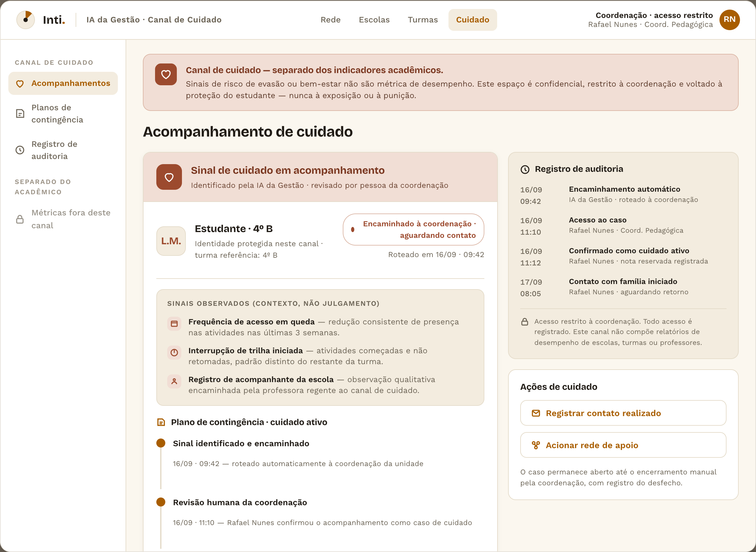Click Rafael Nunes · Coord. Pedagógica user label
This screenshot has height=552, width=756.
click(651, 24)
